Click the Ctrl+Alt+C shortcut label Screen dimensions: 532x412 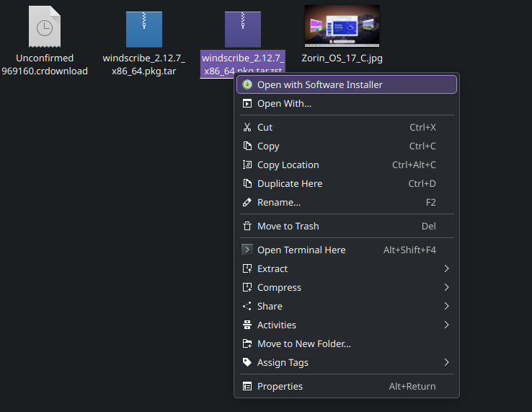414,165
